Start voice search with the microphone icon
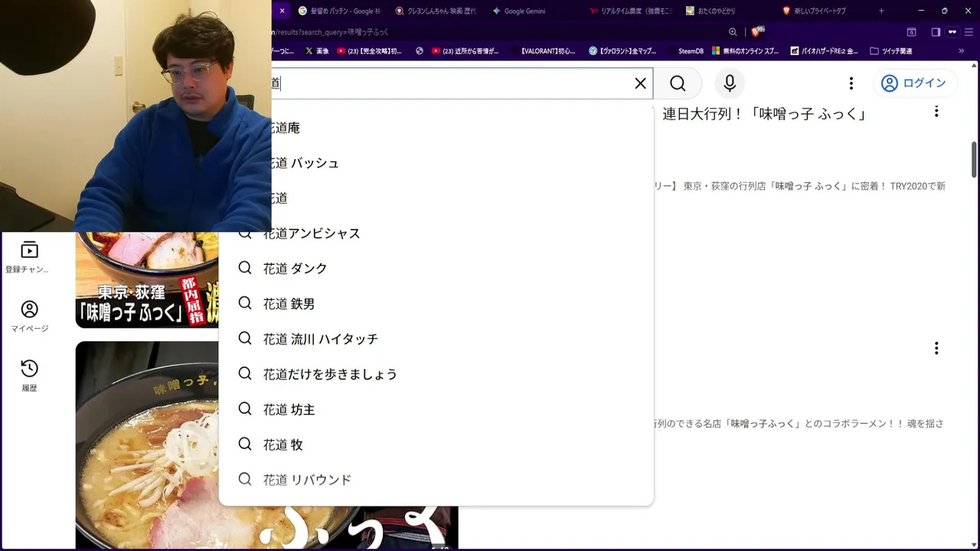Viewport: 980px width, 551px height. 730,83
